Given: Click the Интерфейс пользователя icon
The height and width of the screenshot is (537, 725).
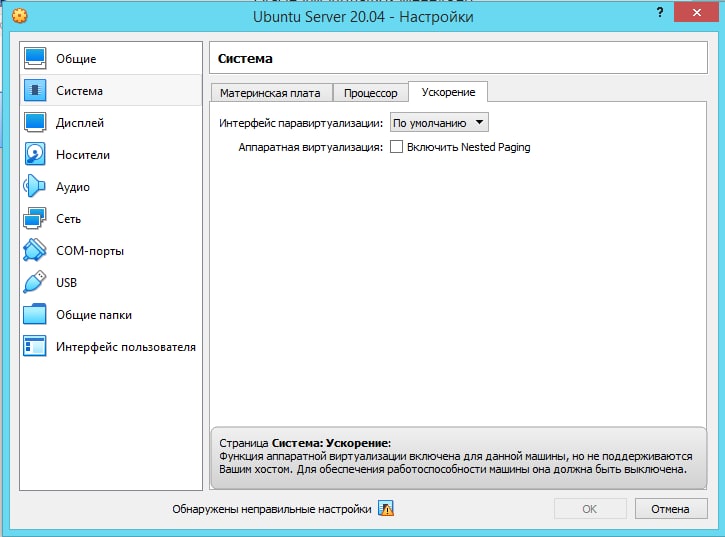Looking at the screenshot, I should click(35, 346).
